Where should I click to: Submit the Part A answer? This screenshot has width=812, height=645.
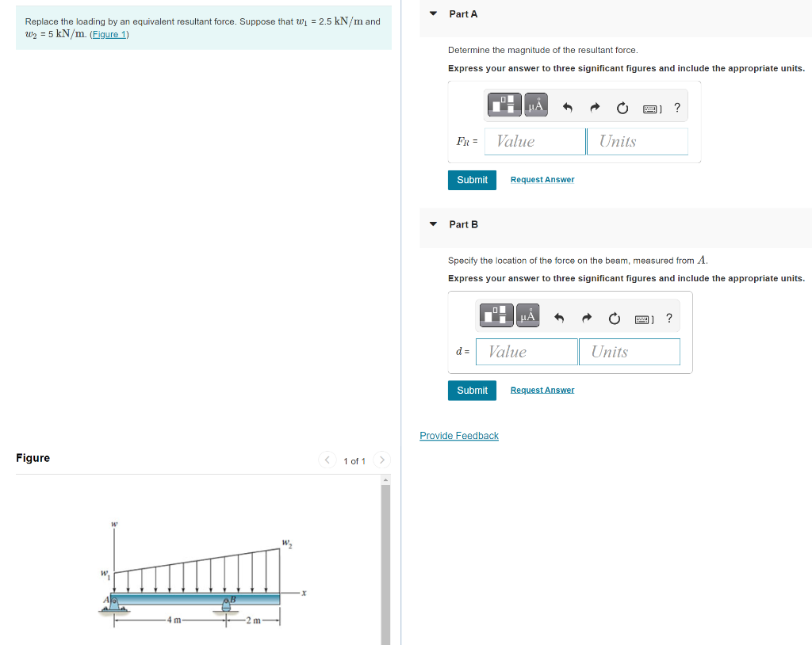(x=472, y=180)
